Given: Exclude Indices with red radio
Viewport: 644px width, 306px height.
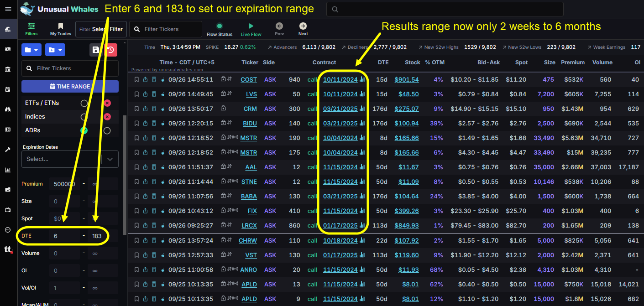Looking at the screenshot, I should pyautogui.click(x=107, y=117).
